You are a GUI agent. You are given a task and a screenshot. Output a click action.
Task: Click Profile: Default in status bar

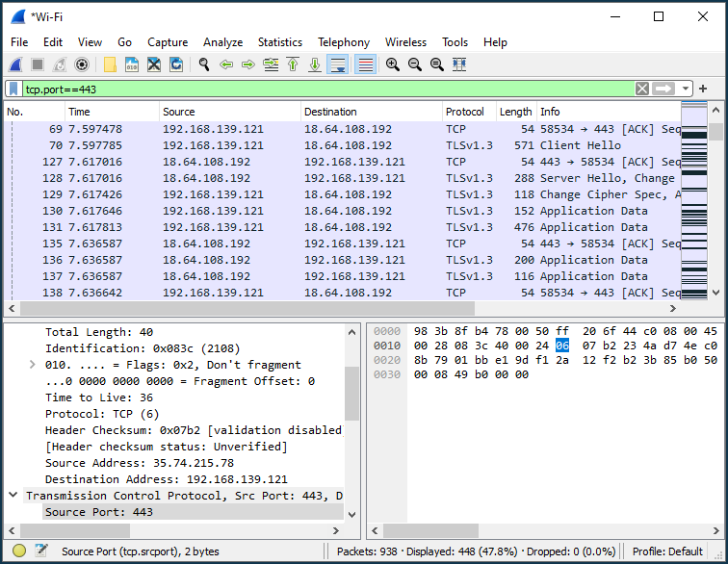tap(667, 551)
